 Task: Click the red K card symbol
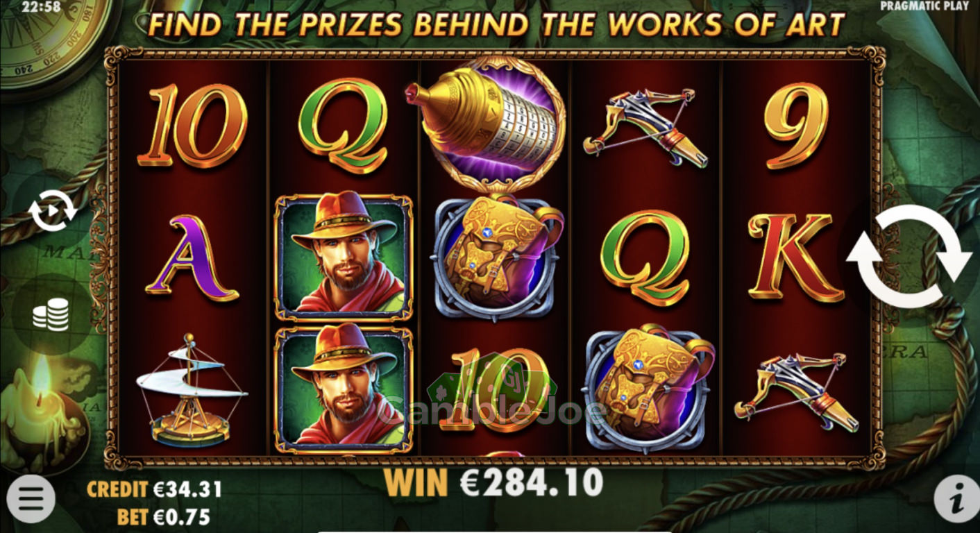[796, 257]
